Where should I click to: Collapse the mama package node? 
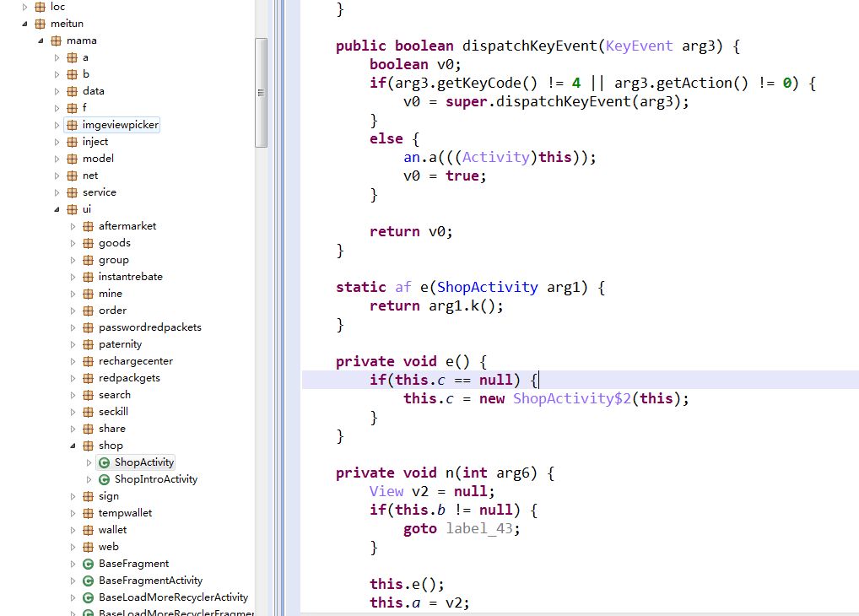point(41,41)
